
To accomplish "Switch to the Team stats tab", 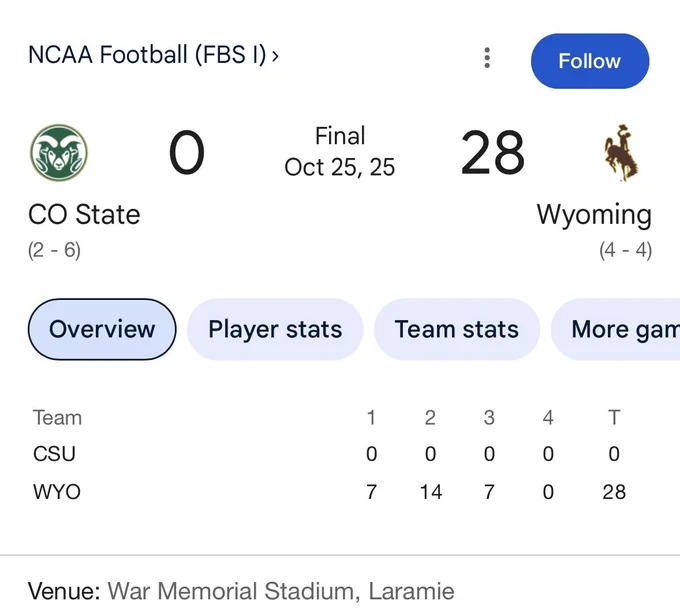I will [x=457, y=329].
